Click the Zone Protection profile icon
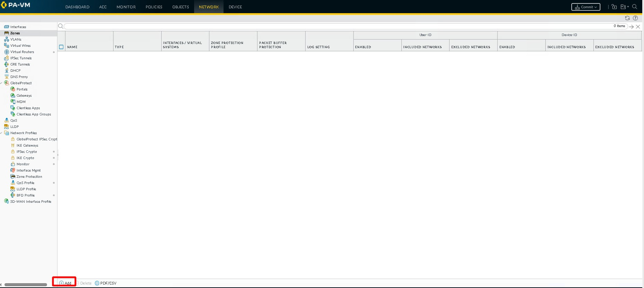 click(13, 177)
